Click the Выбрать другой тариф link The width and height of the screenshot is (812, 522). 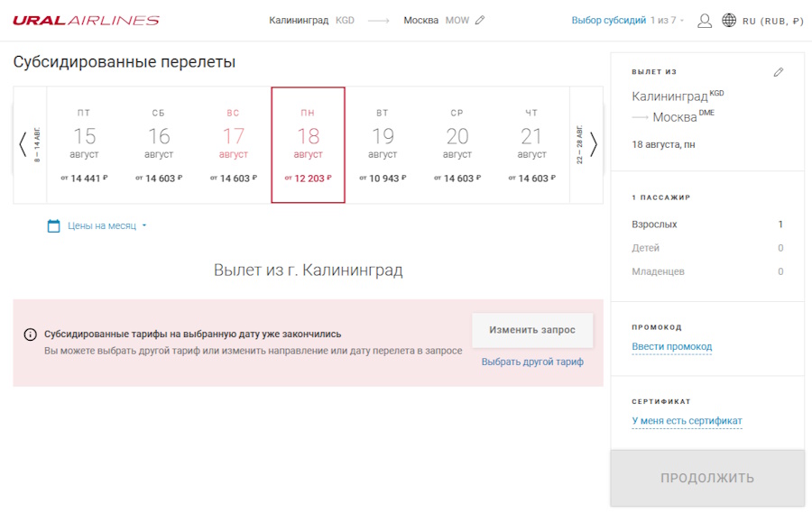tap(532, 362)
